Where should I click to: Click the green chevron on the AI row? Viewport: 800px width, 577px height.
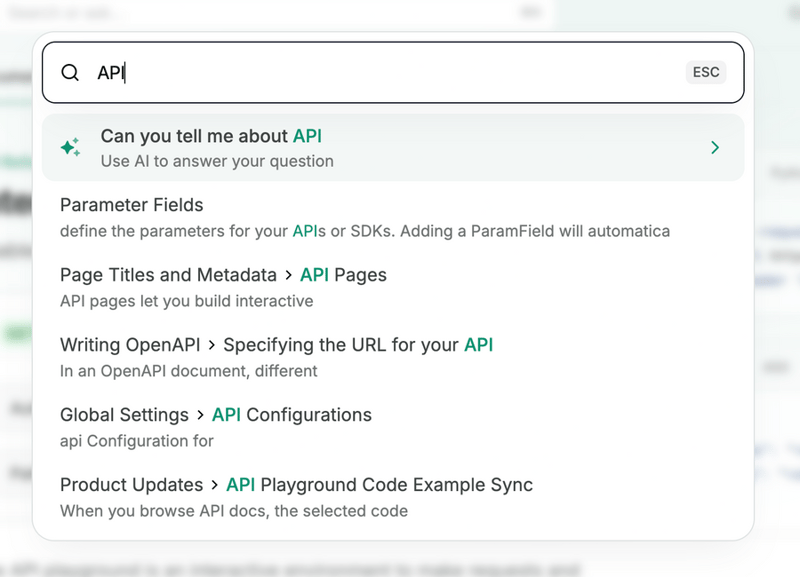click(715, 147)
